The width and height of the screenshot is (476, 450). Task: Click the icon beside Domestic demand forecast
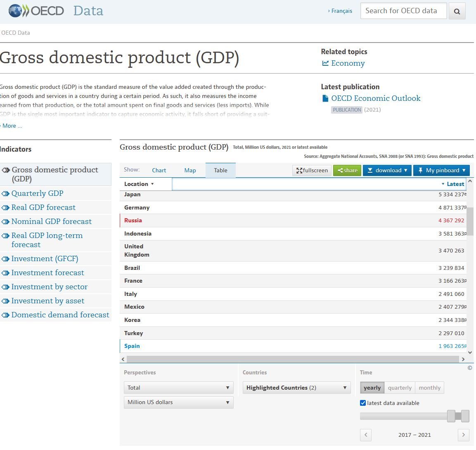(x=5, y=315)
